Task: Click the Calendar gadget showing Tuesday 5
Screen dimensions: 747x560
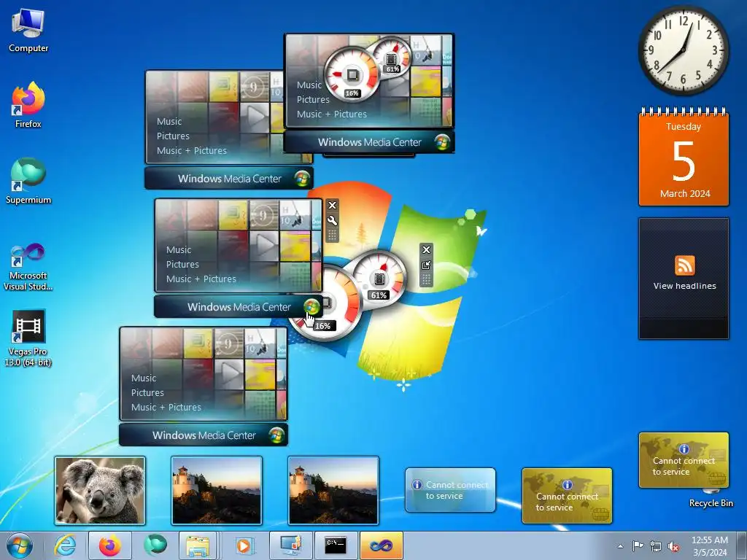Action: click(x=684, y=157)
